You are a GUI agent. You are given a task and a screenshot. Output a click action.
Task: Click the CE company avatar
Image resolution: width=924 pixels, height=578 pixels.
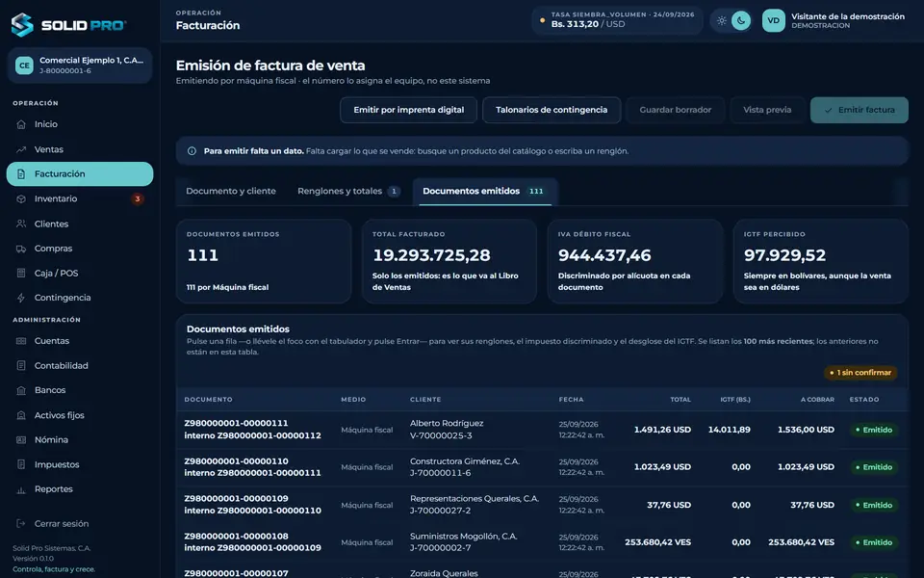pyautogui.click(x=24, y=66)
